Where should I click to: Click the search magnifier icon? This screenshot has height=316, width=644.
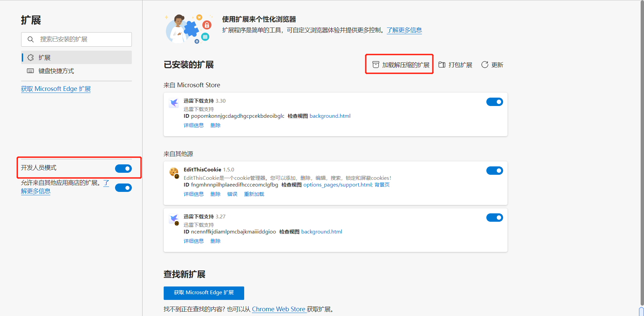[31, 39]
